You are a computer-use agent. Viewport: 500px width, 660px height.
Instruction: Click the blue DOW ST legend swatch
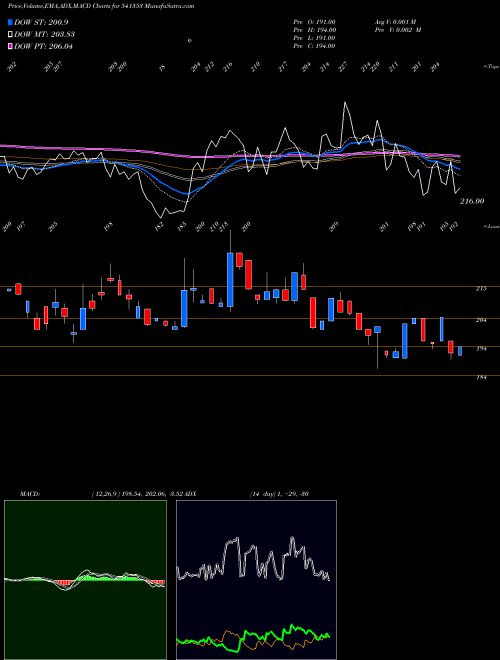click(10, 22)
